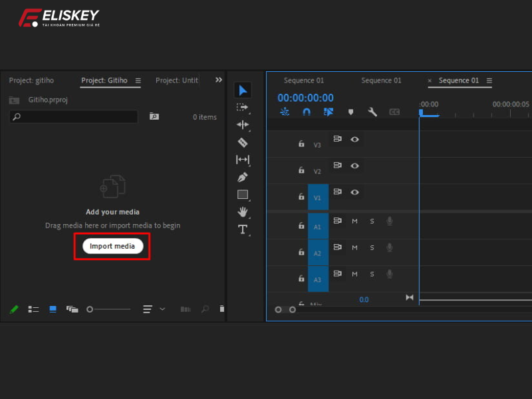Switch to the first Sequence 01 tab
532x399 pixels.
[304, 80]
